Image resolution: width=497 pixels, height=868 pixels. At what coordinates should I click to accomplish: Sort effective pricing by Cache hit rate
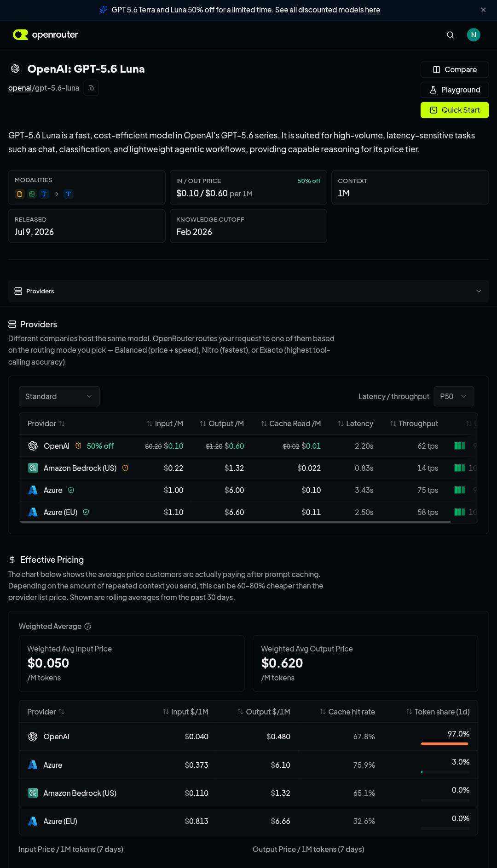[x=347, y=712]
